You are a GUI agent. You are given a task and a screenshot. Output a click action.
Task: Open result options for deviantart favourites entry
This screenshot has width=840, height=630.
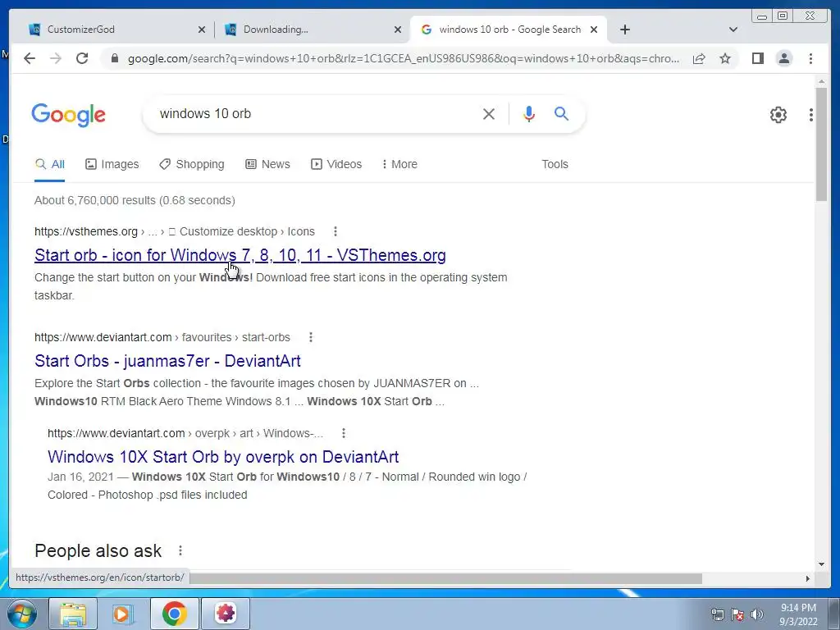click(311, 337)
